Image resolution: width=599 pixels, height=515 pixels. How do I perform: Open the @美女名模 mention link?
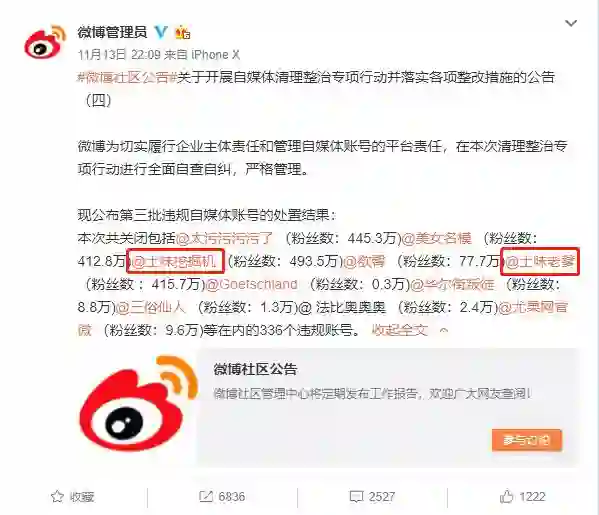tap(437, 238)
